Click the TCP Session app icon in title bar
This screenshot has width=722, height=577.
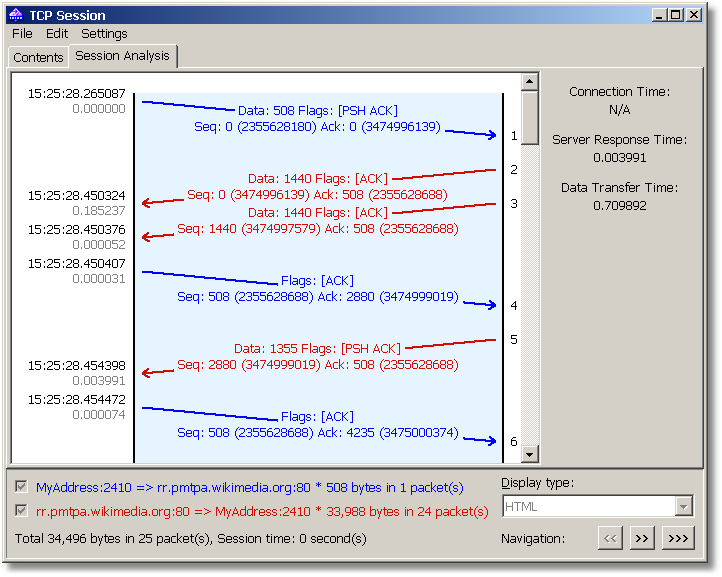pos(16,15)
